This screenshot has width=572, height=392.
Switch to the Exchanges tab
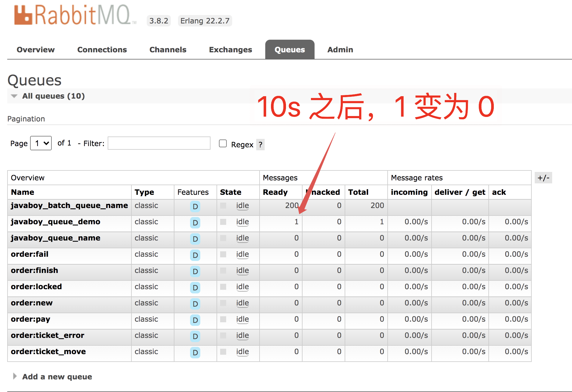pyautogui.click(x=230, y=50)
